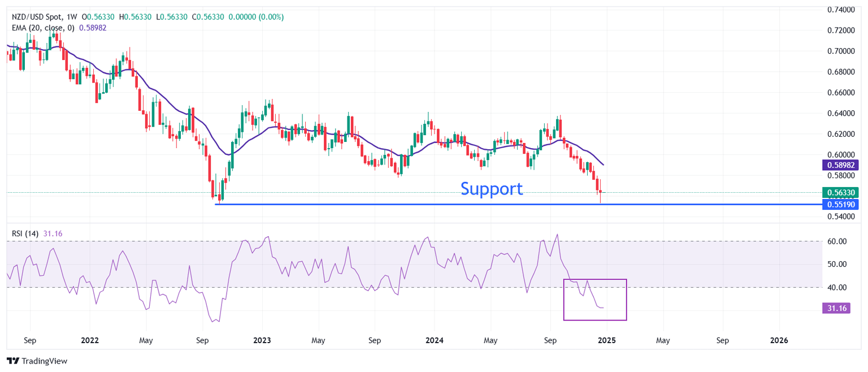Click the 2025 label on time axis
The image size is (868, 372).
click(606, 341)
